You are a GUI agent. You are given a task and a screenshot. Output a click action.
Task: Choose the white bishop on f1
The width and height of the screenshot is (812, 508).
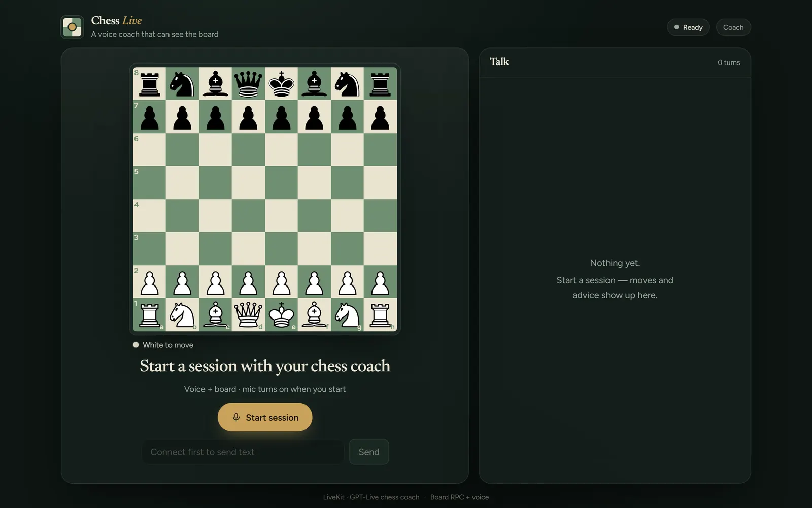pyautogui.click(x=314, y=314)
